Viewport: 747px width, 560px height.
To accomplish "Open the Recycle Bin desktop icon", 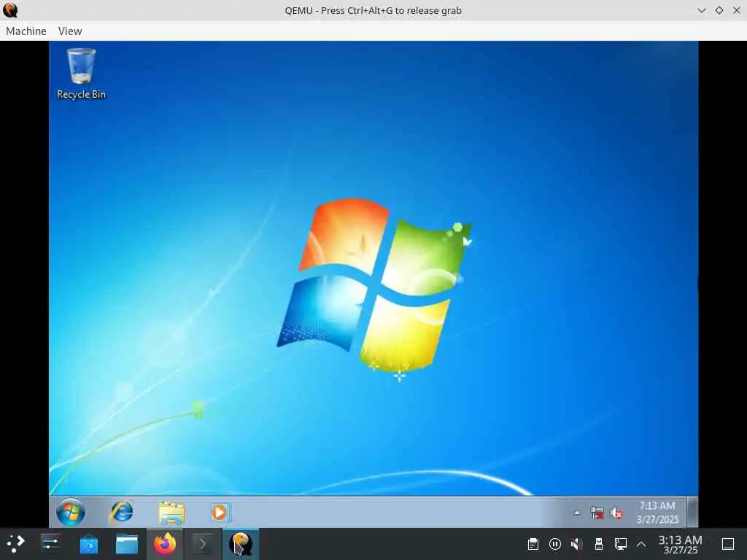I will coord(81,74).
